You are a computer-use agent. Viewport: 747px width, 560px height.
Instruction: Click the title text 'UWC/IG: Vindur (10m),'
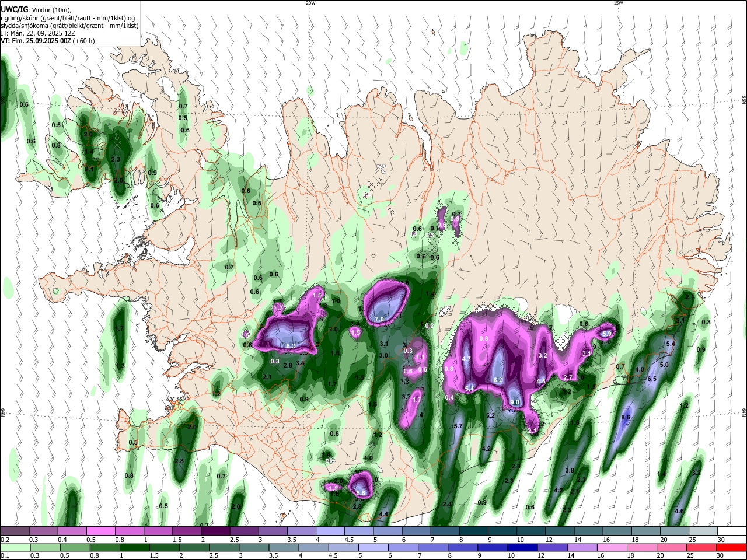[36, 10]
